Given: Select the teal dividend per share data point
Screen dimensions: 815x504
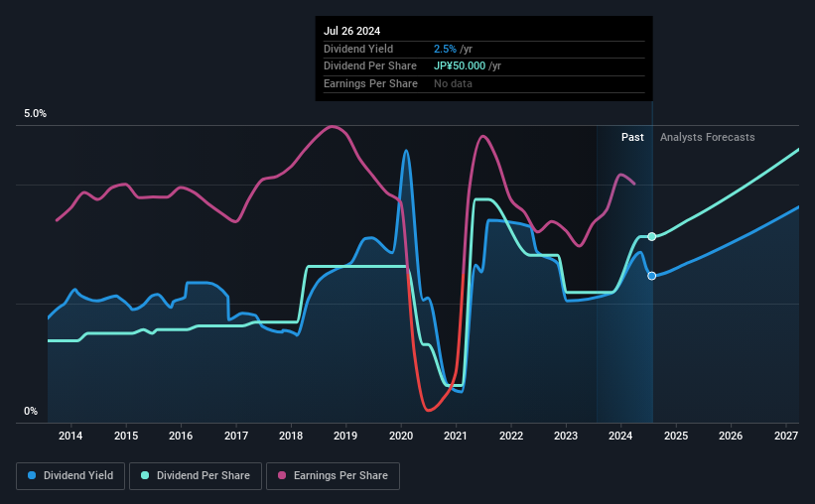Looking at the screenshot, I should point(652,236).
